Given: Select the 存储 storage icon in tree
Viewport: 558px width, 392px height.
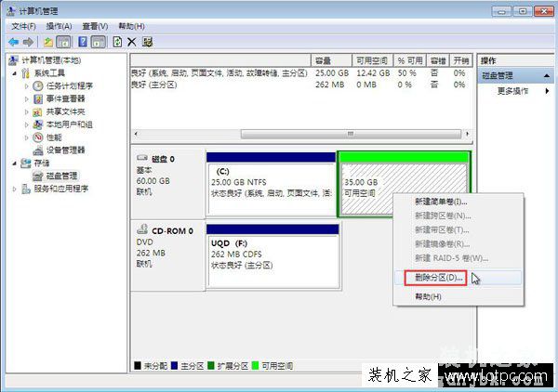Looking at the screenshot, I should (x=26, y=163).
